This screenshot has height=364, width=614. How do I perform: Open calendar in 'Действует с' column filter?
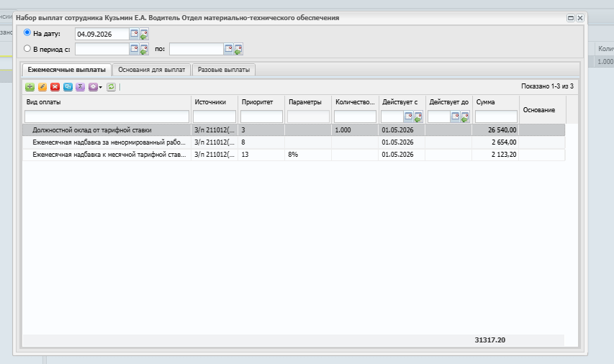coord(408,117)
